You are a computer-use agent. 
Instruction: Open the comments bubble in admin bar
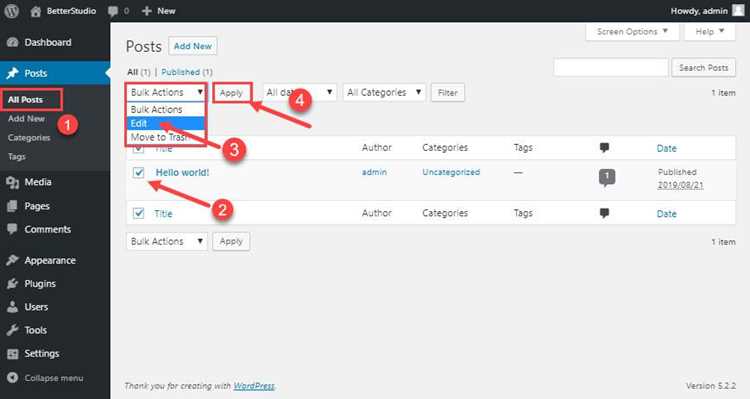pos(113,11)
